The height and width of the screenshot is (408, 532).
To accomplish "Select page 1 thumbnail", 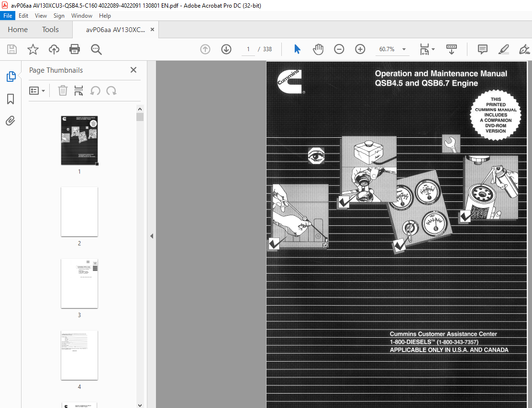I will pos(79,141).
